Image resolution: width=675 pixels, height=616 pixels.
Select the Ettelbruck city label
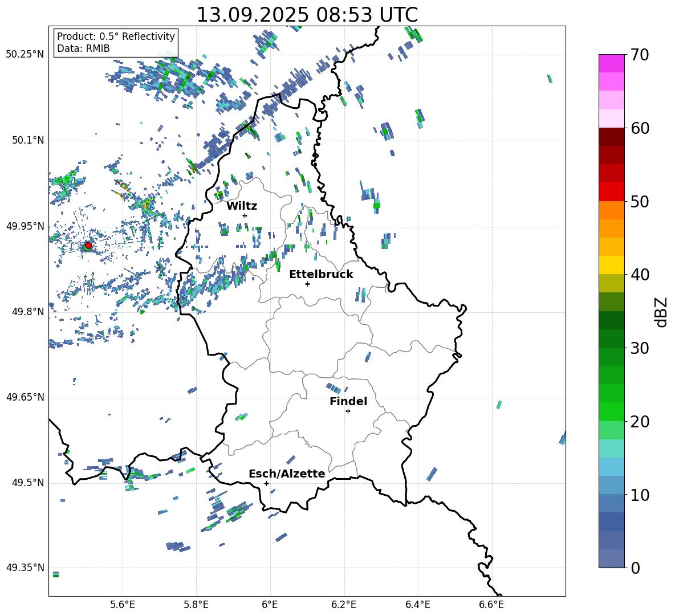321,275
